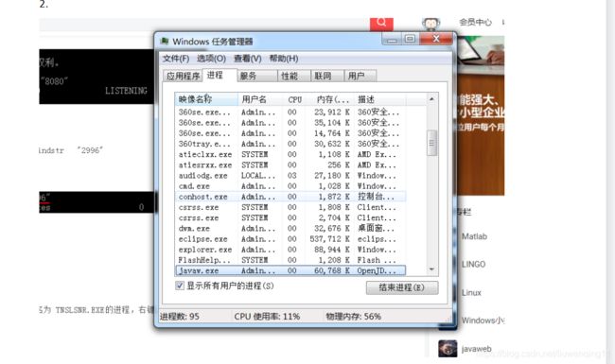Select the 360se.exe row using 23,912 K
The height and width of the screenshot is (364, 615).
click(x=290, y=113)
